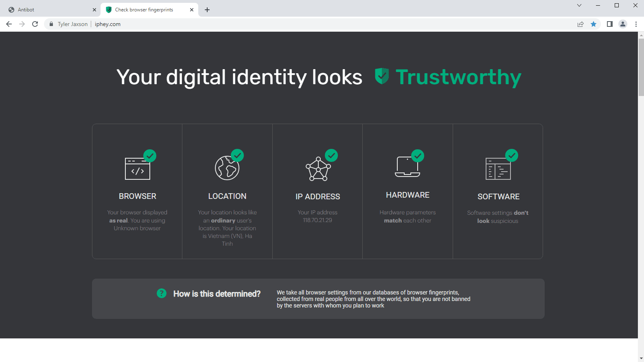This screenshot has width=644, height=362.
Task: Click the page vertical scrollbar thumb
Action: (x=641, y=68)
